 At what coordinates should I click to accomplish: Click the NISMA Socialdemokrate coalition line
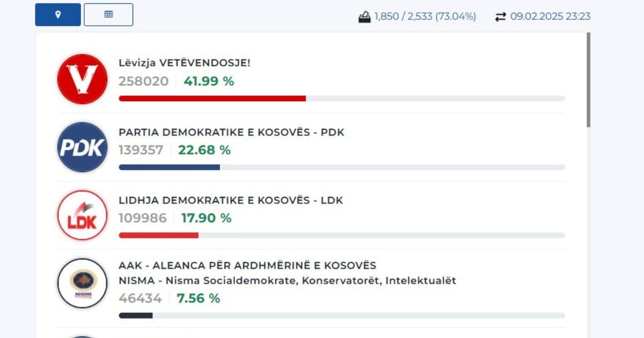287,281
